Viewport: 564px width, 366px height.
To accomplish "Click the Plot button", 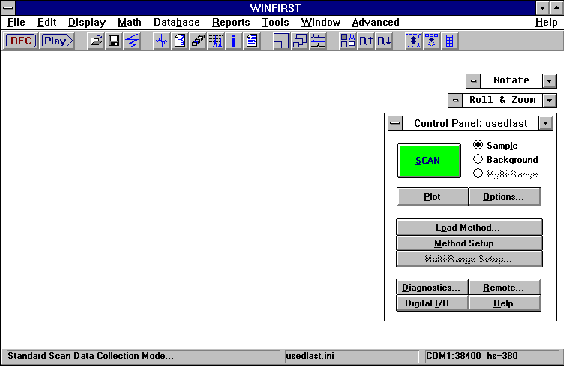I will click(x=432, y=197).
